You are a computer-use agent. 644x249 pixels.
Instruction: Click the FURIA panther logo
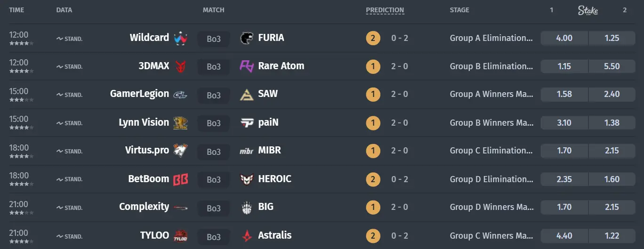coord(247,38)
